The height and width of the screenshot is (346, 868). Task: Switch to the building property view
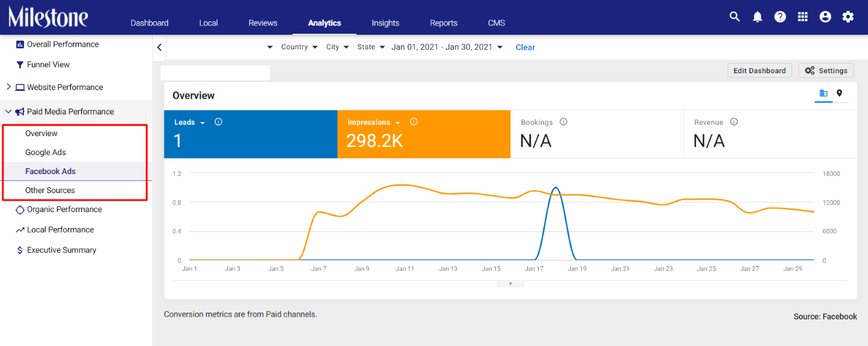pyautogui.click(x=824, y=93)
